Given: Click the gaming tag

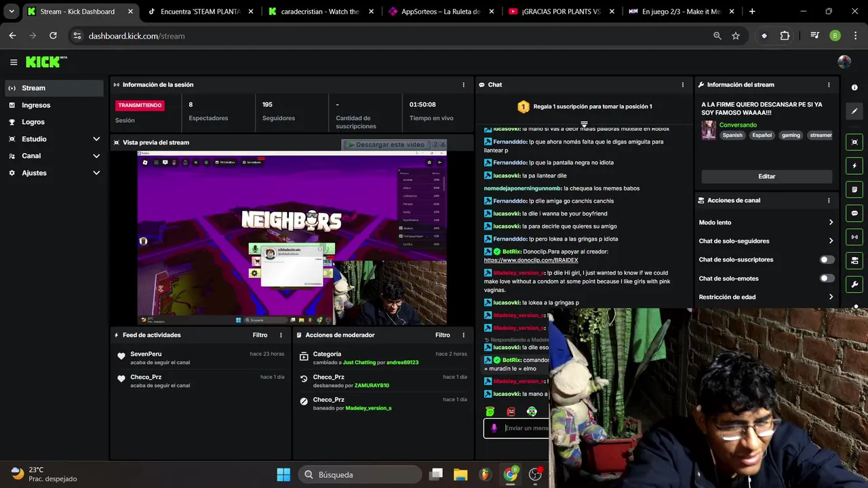Looking at the screenshot, I should click(791, 135).
